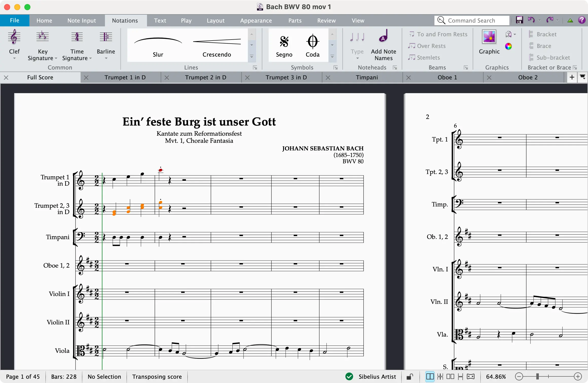Viewport: 588px width, 383px height.
Task: Click the zoom slider handle
Action: pos(537,377)
